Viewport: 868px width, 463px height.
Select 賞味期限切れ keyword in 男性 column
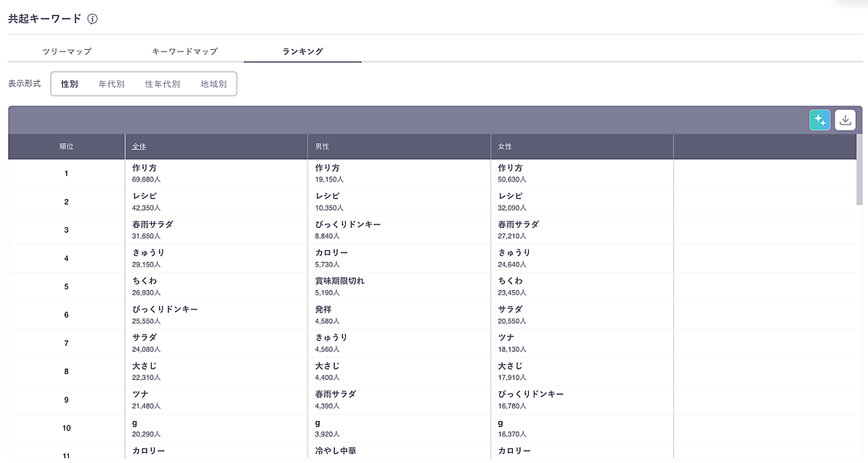[x=340, y=281]
